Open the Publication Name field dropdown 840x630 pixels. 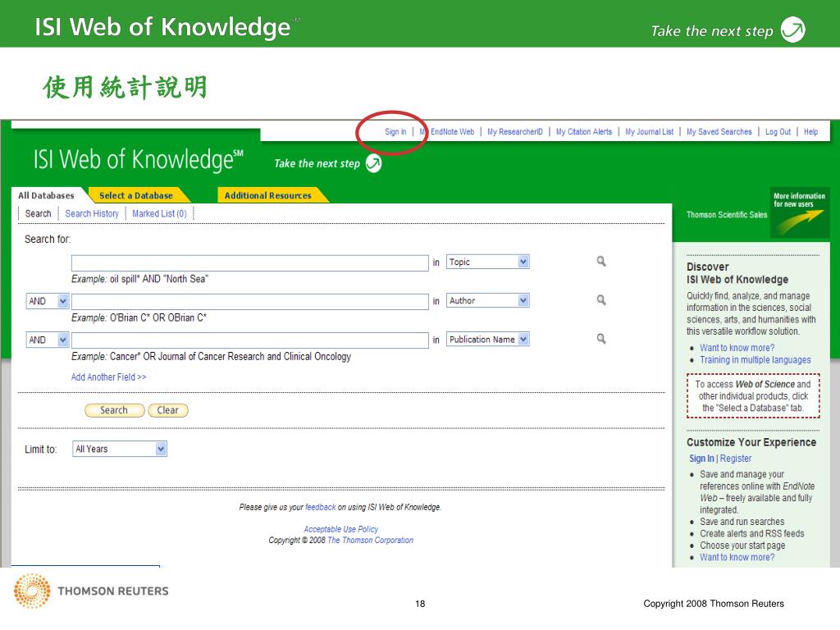(487, 339)
